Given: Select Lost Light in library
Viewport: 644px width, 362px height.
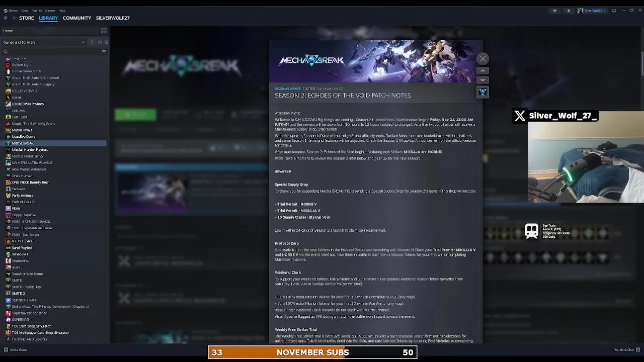Looking at the screenshot, I should coord(20,117).
